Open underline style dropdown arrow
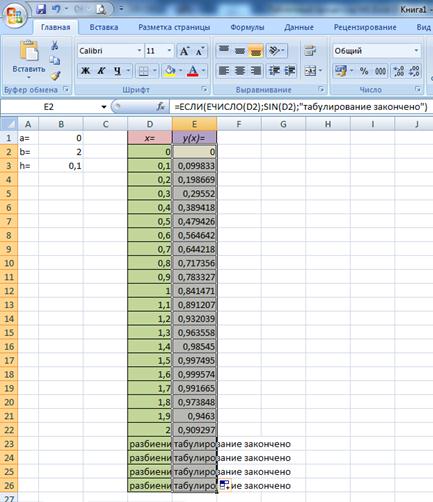Image resolution: width=433 pixels, height=502 pixels. (x=127, y=71)
